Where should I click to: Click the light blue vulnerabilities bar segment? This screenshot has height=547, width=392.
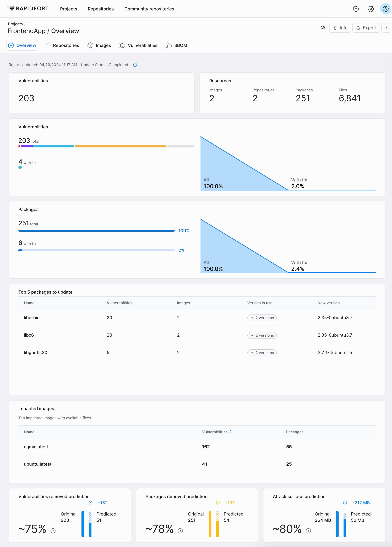point(54,146)
